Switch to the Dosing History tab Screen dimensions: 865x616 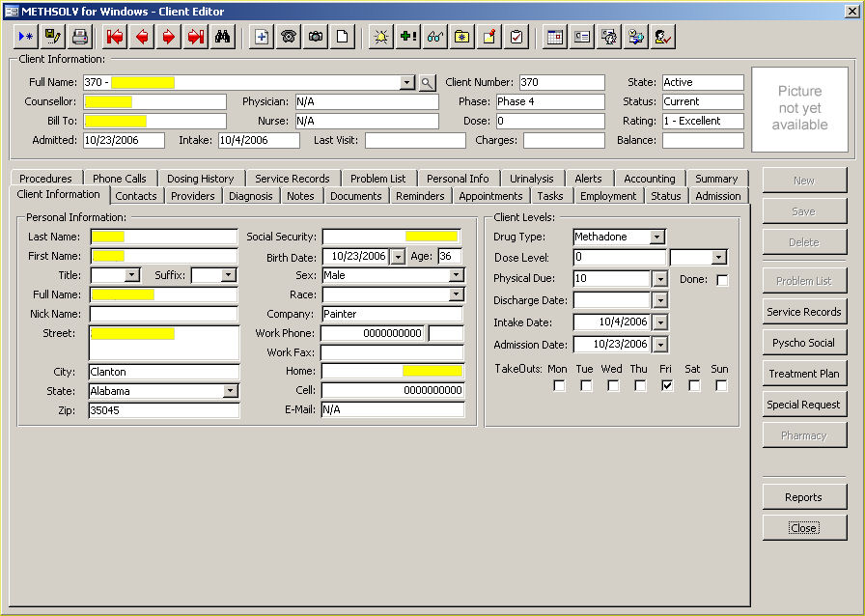pos(201,179)
